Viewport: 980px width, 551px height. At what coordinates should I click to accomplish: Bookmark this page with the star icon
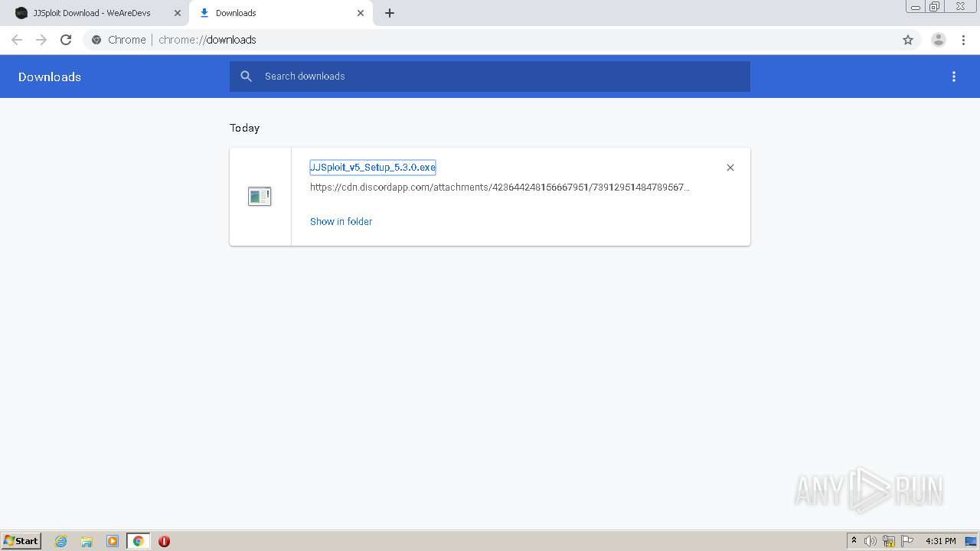pyautogui.click(x=908, y=40)
